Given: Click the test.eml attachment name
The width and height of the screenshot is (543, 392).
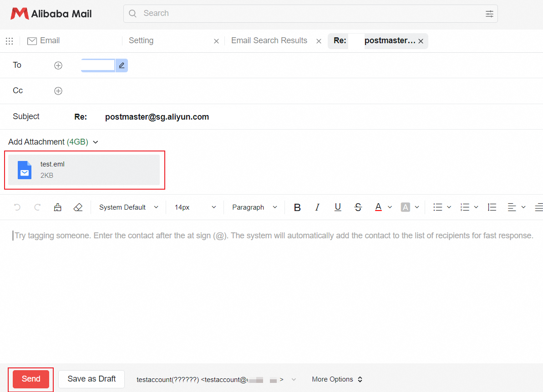Looking at the screenshot, I should pyautogui.click(x=52, y=164).
